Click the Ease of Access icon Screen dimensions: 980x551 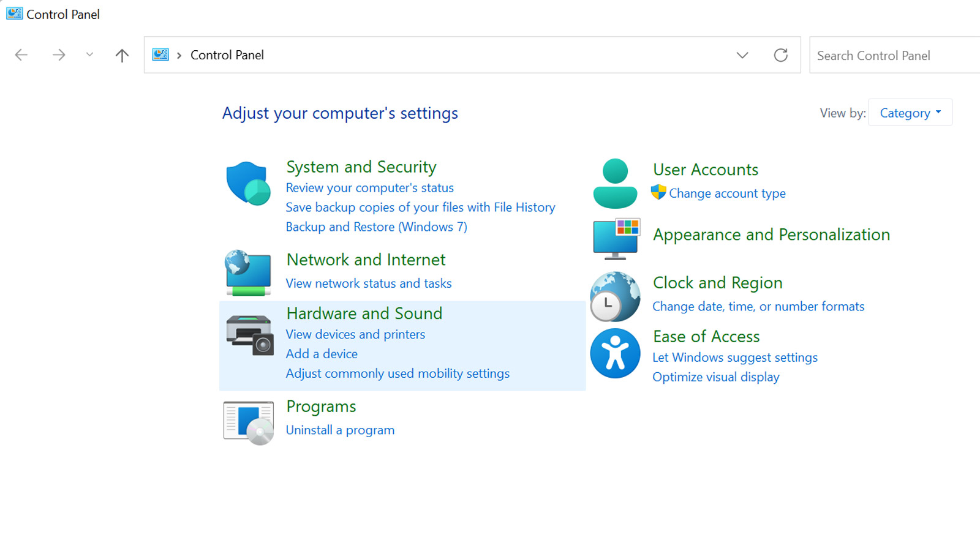615,353
